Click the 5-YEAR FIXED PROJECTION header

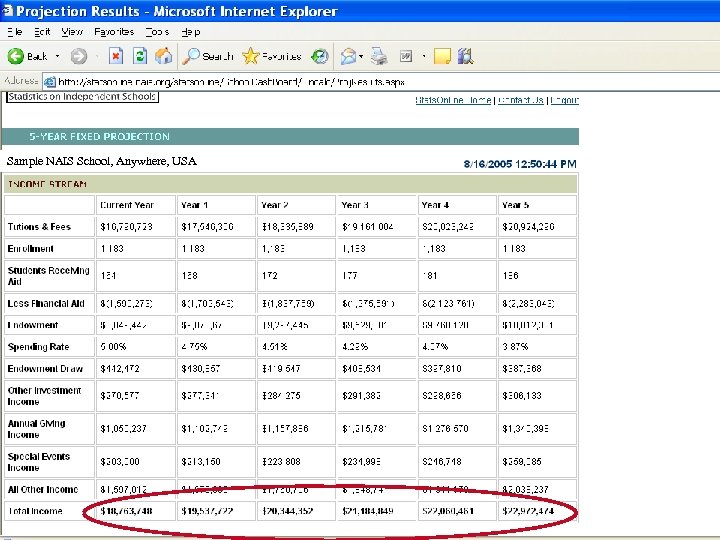pos(100,136)
